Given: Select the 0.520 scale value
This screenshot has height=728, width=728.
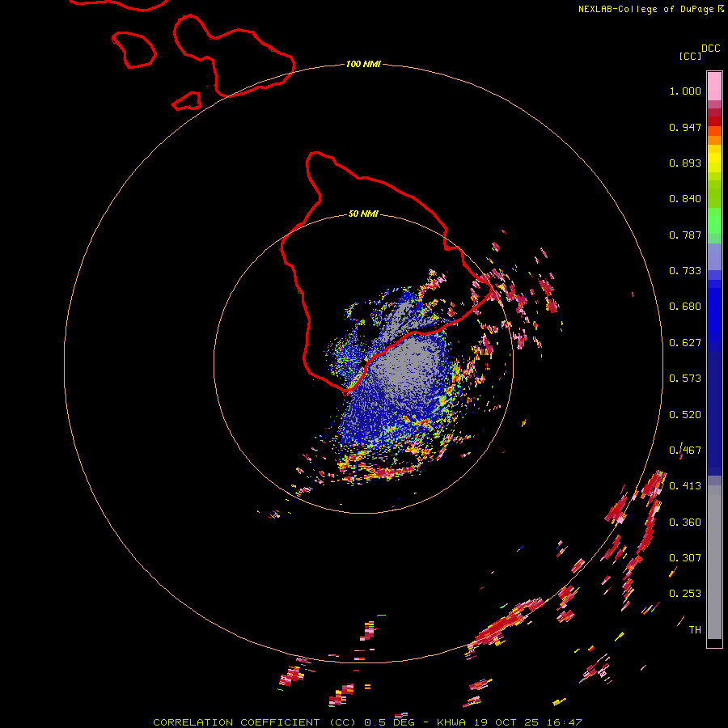Looking at the screenshot, I should (685, 415).
